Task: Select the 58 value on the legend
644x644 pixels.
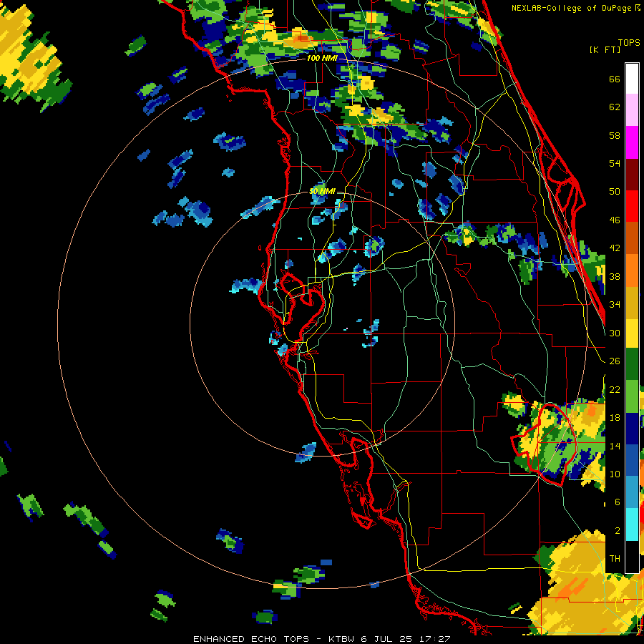Action: 615,135
